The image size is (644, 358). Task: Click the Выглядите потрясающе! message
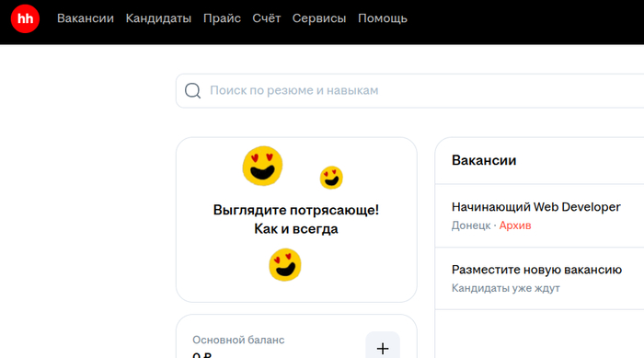[296, 210]
